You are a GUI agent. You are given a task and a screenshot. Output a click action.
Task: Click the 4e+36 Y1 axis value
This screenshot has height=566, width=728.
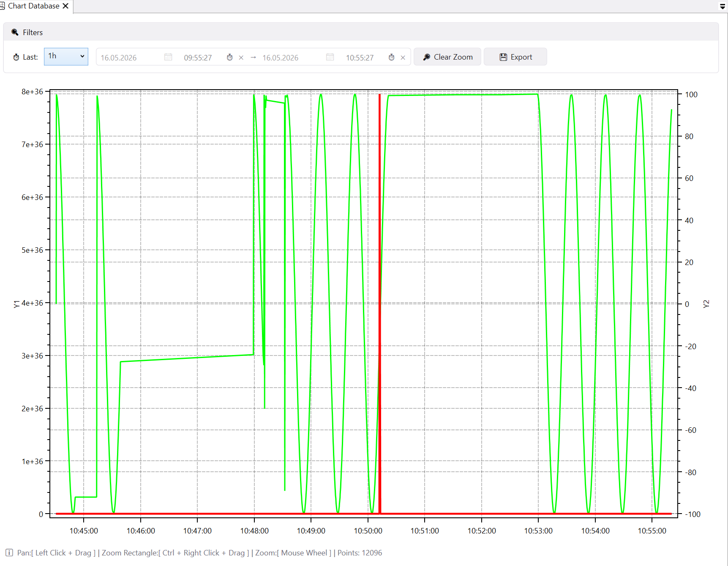(33, 303)
